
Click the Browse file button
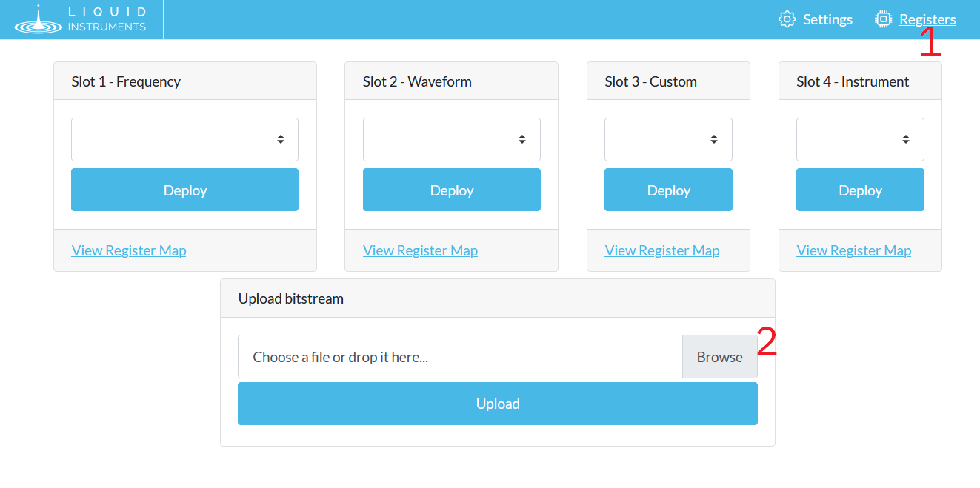click(x=719, y=357)
